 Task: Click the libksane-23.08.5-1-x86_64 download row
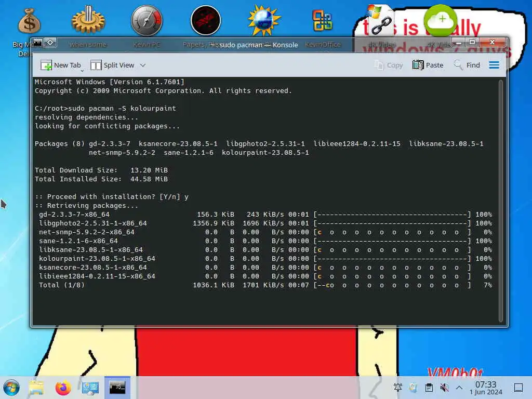pos(265,250)
